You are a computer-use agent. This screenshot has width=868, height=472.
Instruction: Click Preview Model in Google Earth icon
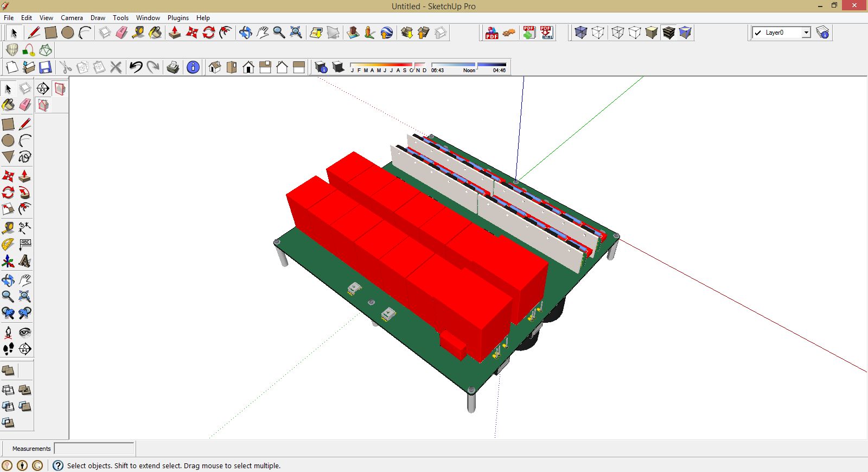[386, 33]
